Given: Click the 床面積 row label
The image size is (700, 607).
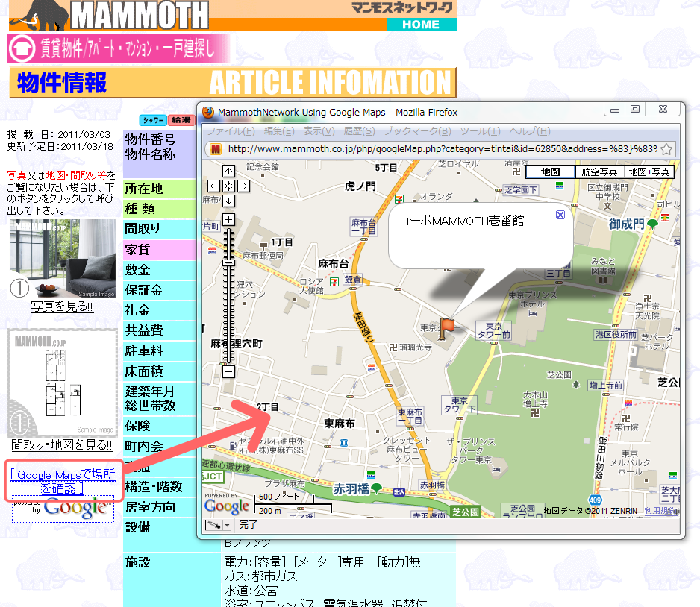Looking at the screenshot, I should (x=160, y=371).
